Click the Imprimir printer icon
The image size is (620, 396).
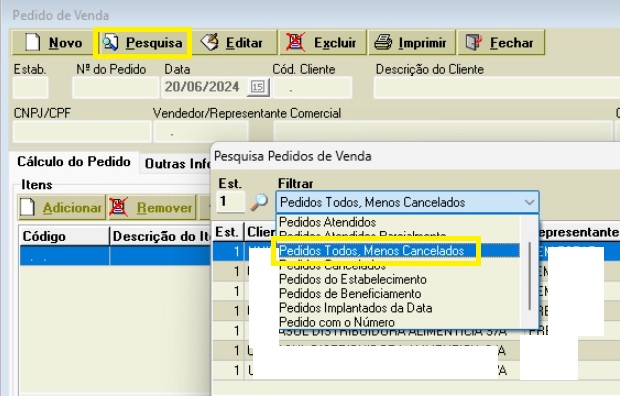coord(383,42)
